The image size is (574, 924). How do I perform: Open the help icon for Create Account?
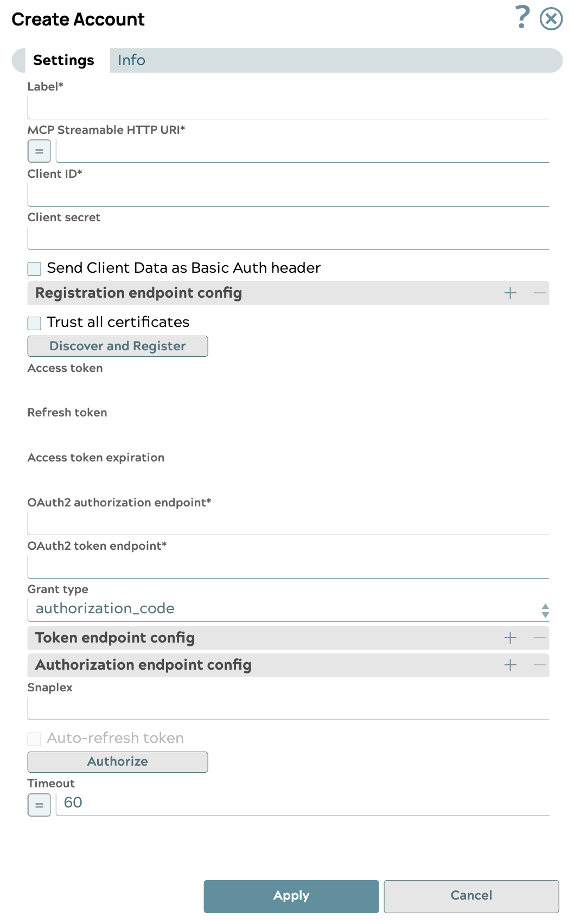(x=522, y=18)
